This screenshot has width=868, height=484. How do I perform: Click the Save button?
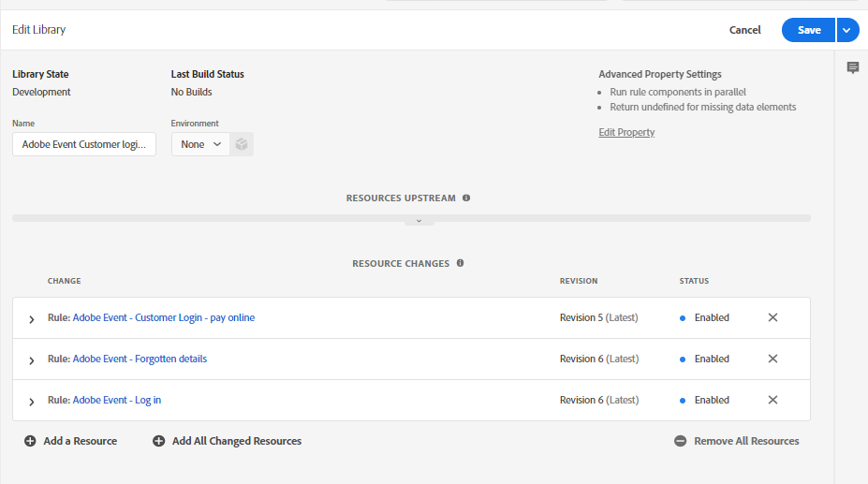[808, 30]
